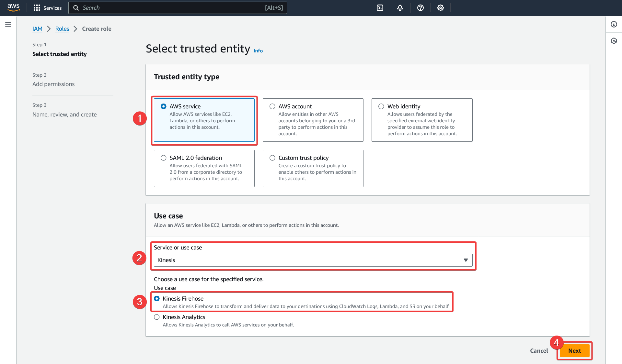Expand the hamburger navigation menu

click(x=8, y=24)
